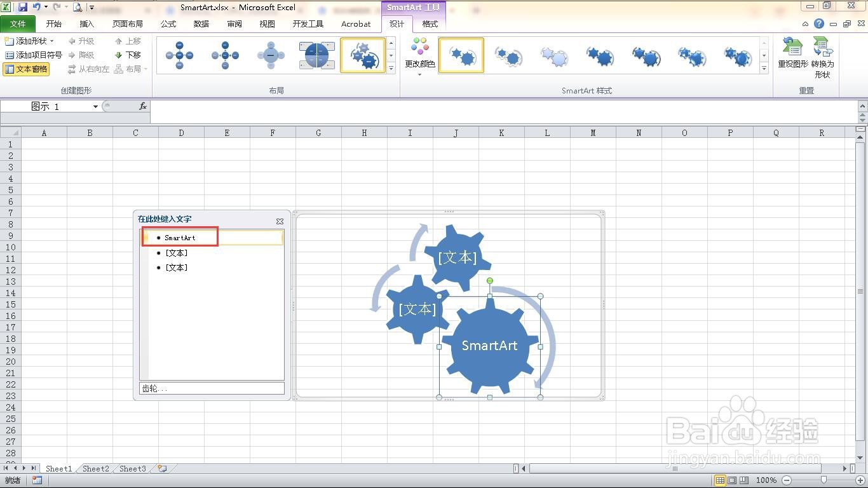Screen dimensions: 868x488
Task: Select the fourth SmartArt style thumbnail
Action: click(x=600, y=55)
